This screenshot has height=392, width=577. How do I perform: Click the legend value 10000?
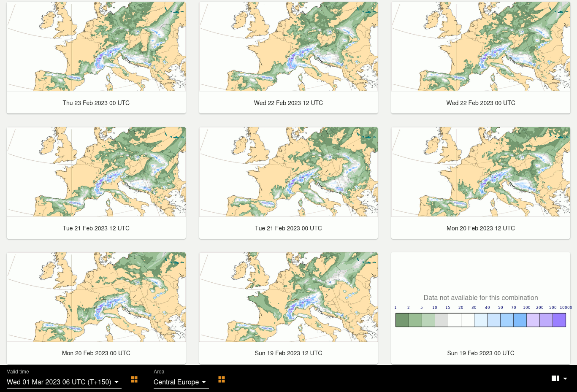point(566,308)
